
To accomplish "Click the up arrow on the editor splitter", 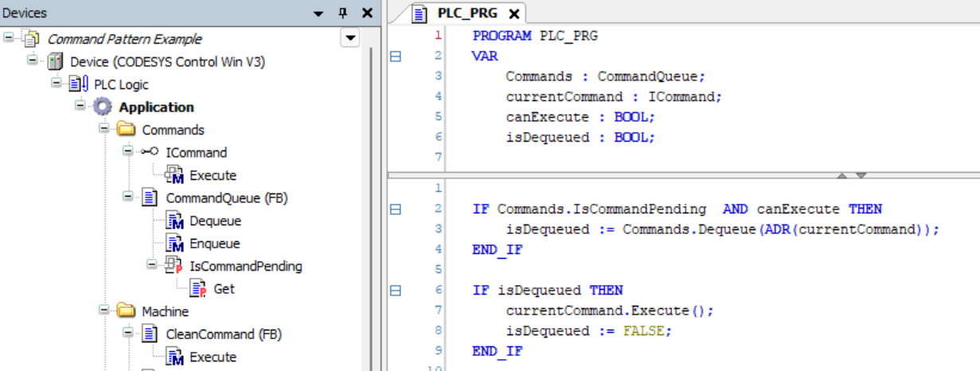I will point(843,175).
